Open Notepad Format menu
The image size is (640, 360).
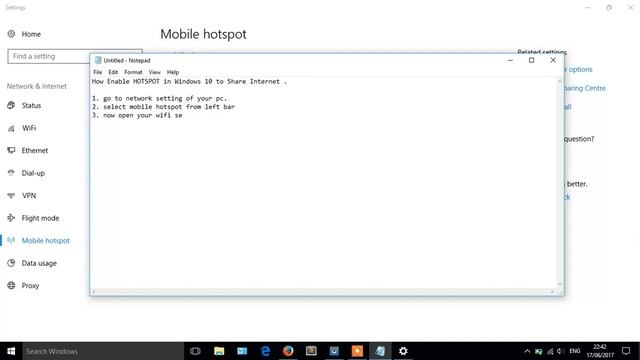(133, 72)
